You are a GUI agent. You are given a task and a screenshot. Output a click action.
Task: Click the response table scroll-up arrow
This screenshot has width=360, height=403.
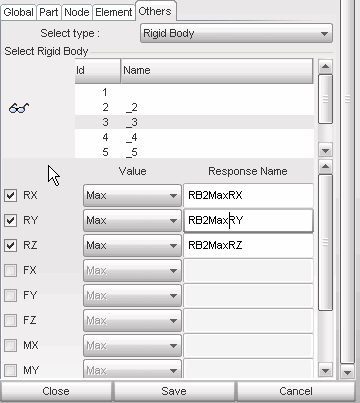(x=325, y=166)
